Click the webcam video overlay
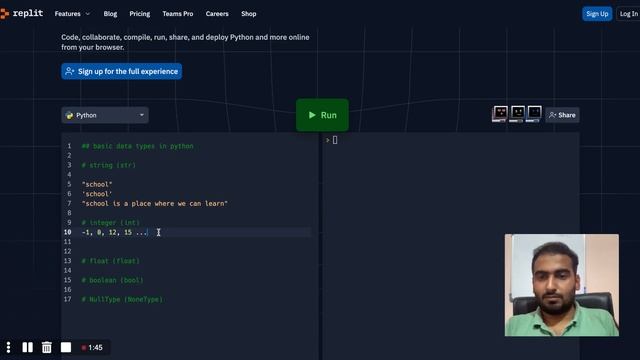The height and width of the screenshot is (360, 640). point(562,285)
